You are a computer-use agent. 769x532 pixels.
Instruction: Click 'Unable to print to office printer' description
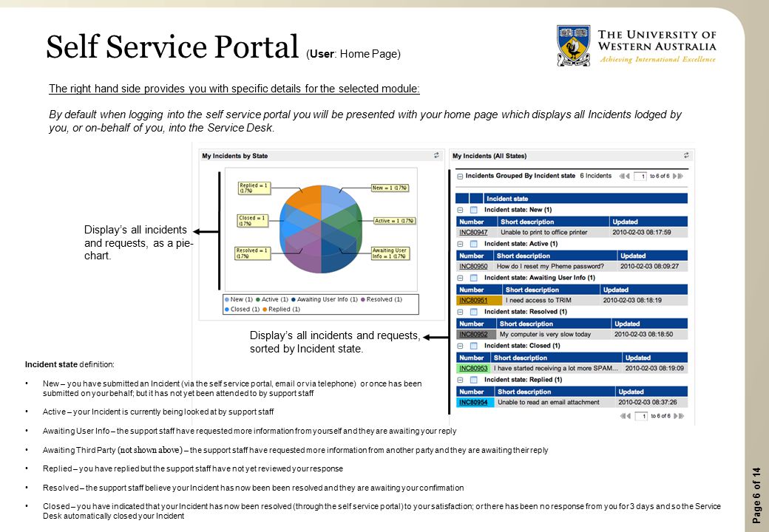(x=543, y=232)
